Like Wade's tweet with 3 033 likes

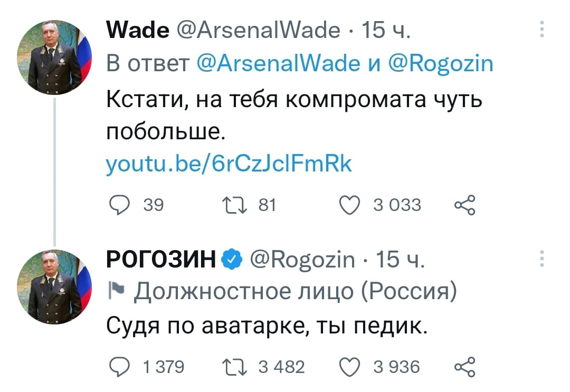(350, 205)
